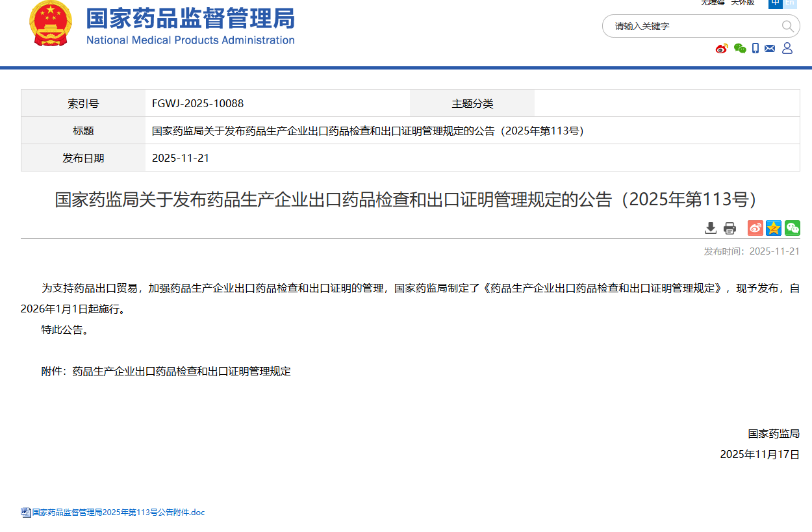Click the mobile phone icon in header
This screenshot has width=812, height=532.
tap(755, 48)
